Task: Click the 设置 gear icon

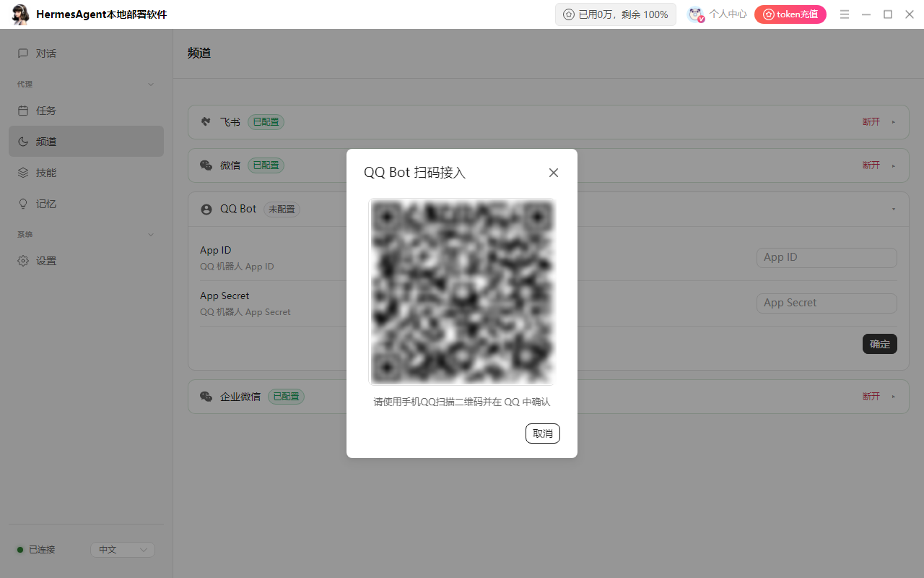Action: (x=23, y=261)
